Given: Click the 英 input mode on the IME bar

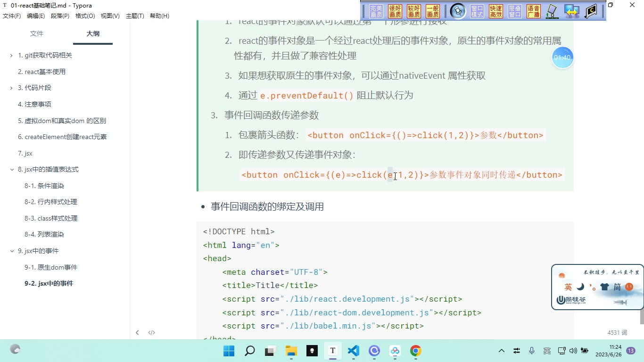Looking at the screenshot, I should [x=568, y=287].
